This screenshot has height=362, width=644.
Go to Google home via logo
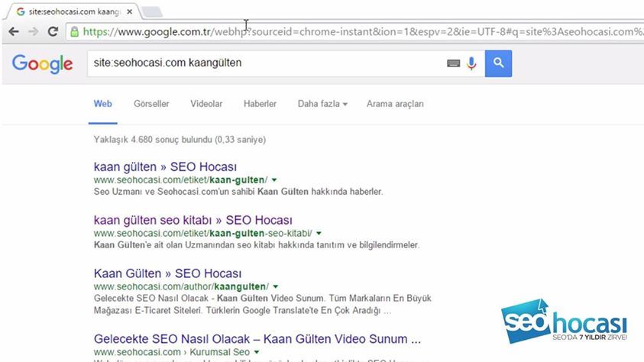[x=42, y=63]
